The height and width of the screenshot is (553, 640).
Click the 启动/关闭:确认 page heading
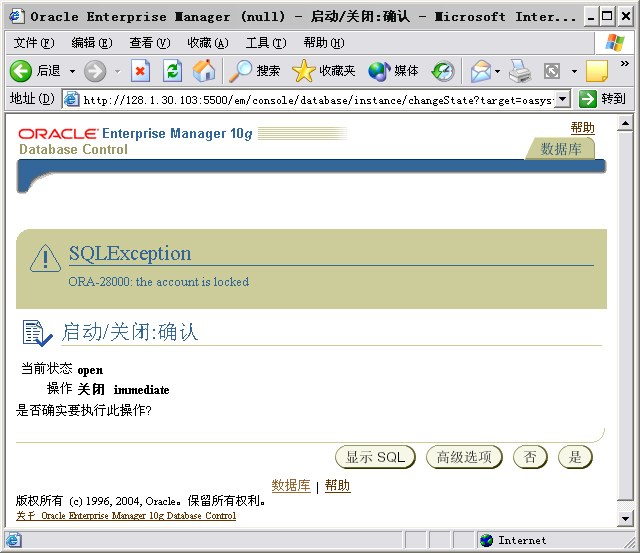129,332
